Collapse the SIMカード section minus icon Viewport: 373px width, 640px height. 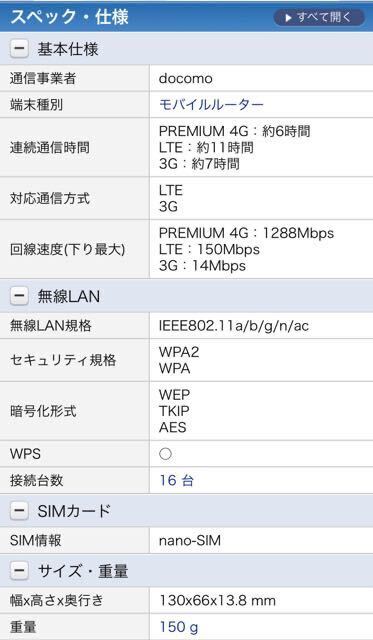[19, 511]
